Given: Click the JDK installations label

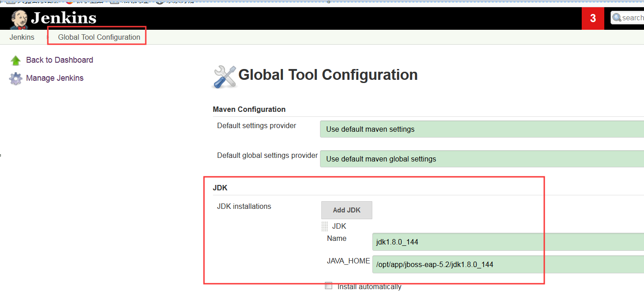Looking at the screenshot, I should (x=244, y=206).
